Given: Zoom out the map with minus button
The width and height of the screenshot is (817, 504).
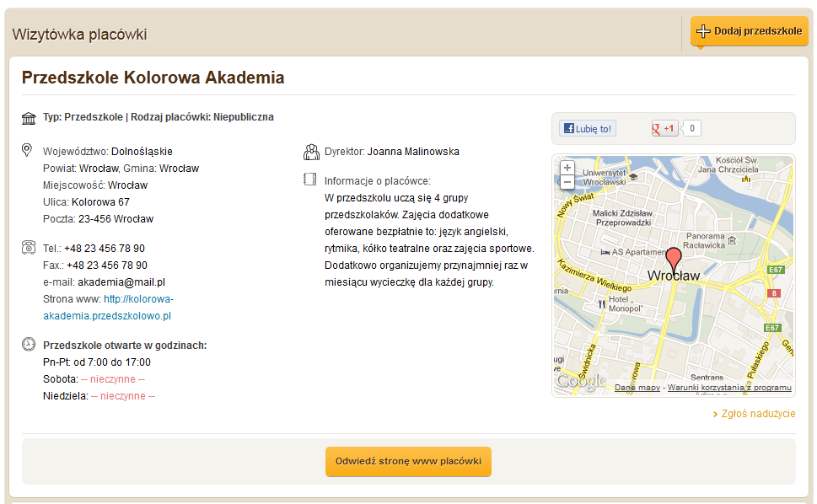Looking at the screenshot, I should (567, 182).
